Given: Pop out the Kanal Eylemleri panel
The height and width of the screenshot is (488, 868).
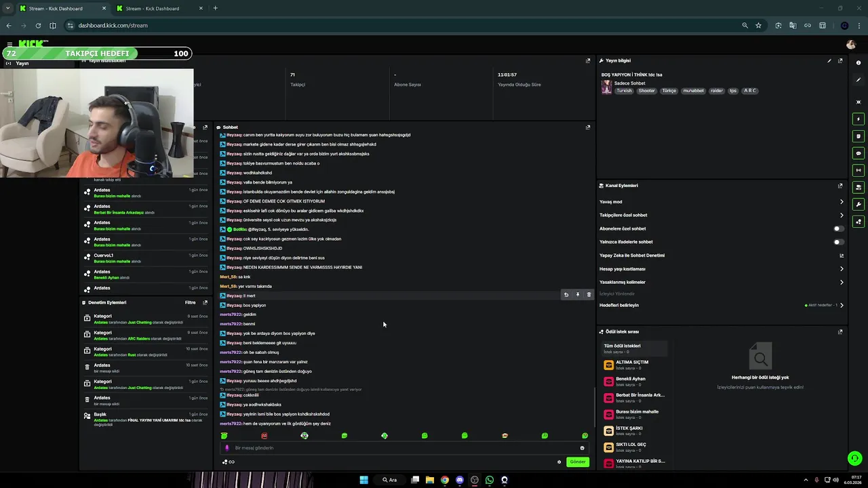Looking at the screenshot, I should pos(840,186).
